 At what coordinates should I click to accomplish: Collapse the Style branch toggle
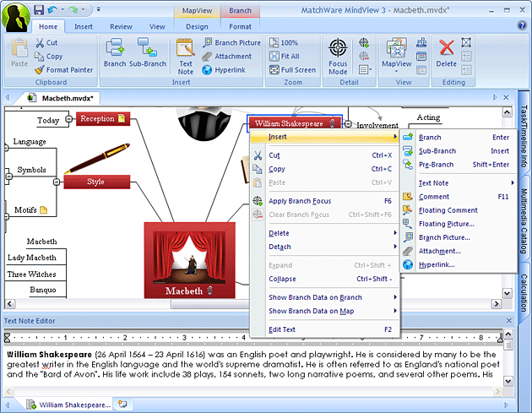[57, 182]
